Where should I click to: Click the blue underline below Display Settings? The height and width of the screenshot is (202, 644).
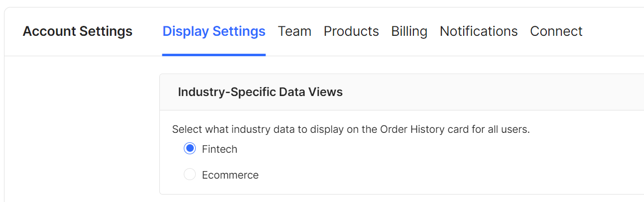[x=214, y=55]
